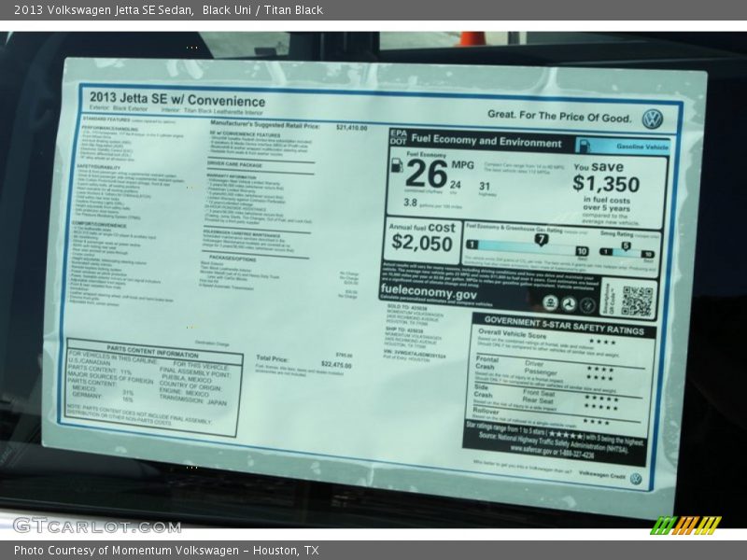Click the 'Sold To' dealer address block
The image size is (747, 560).
414,315
